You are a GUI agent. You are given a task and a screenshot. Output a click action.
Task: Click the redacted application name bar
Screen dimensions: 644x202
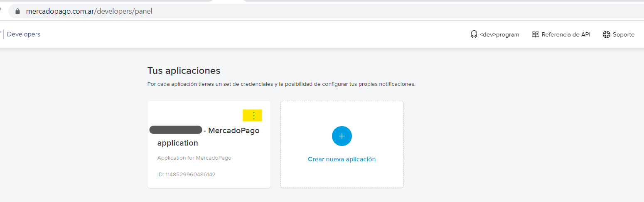175,130
